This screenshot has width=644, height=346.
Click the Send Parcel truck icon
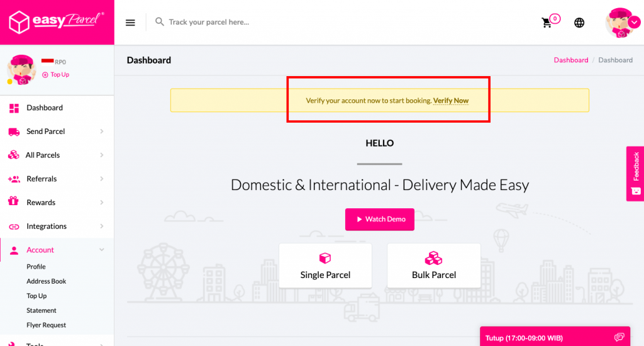[x=14, y=131]
